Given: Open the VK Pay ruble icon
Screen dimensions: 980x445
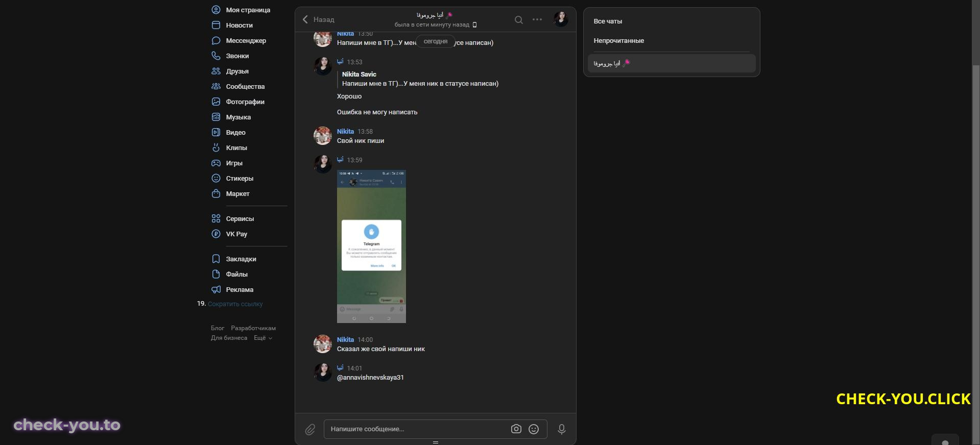Looking at the screenshot, I should [216, 234].
